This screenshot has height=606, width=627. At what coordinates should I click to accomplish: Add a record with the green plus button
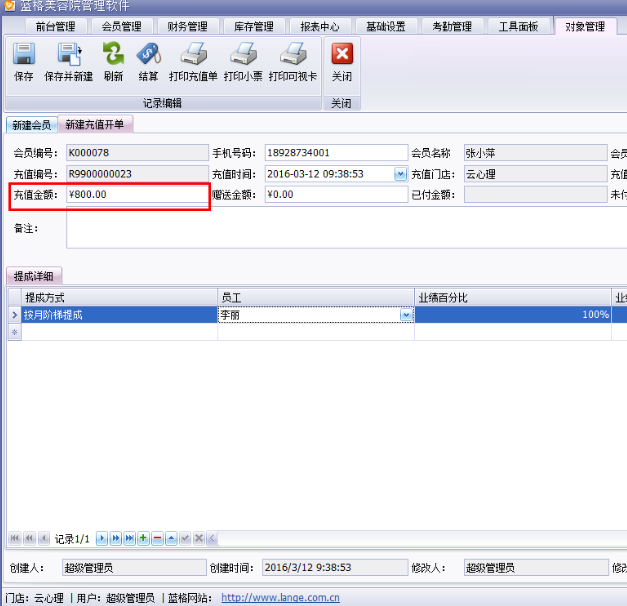pyautogui.click(x=143, y=538)
